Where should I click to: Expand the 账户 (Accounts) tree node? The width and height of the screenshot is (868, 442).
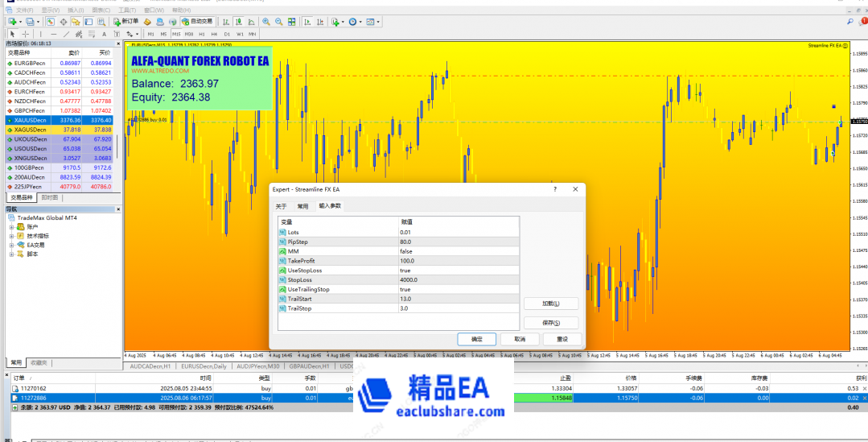point(12,226)
